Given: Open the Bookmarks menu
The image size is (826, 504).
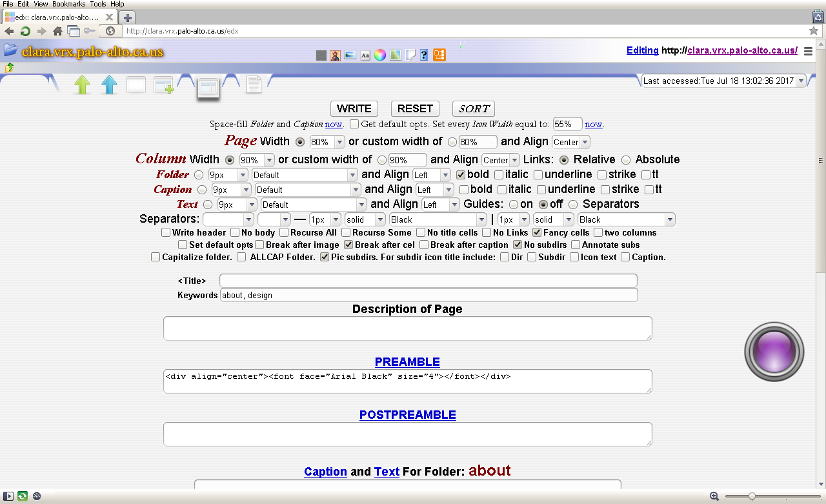Looking at the screenshot, I should [68, 4].
